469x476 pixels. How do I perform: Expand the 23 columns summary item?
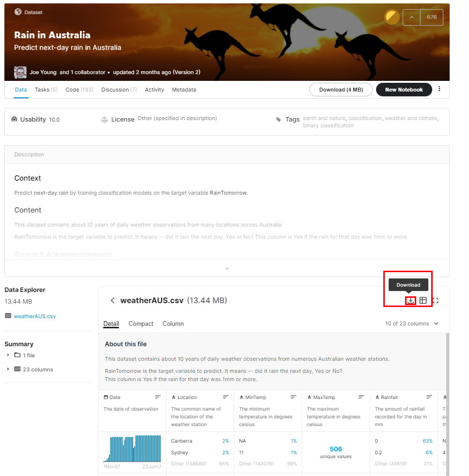point(8,369)
